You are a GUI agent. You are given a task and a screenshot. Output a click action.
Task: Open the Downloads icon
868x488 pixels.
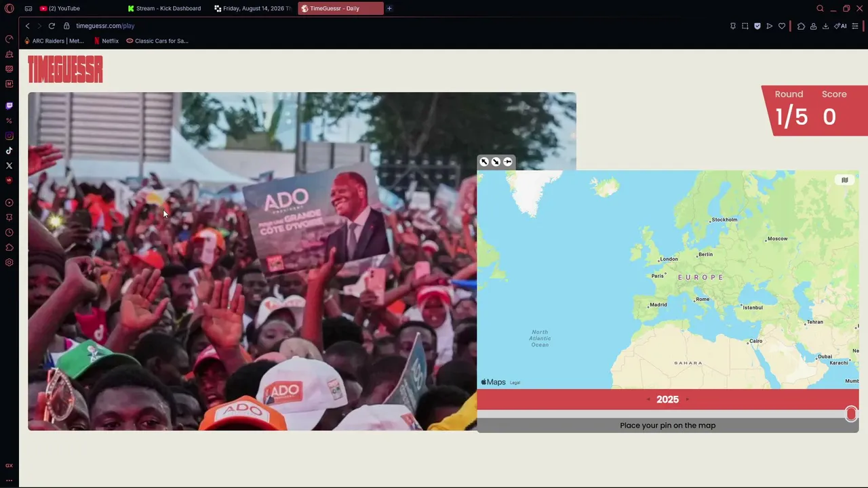point(825,26)
